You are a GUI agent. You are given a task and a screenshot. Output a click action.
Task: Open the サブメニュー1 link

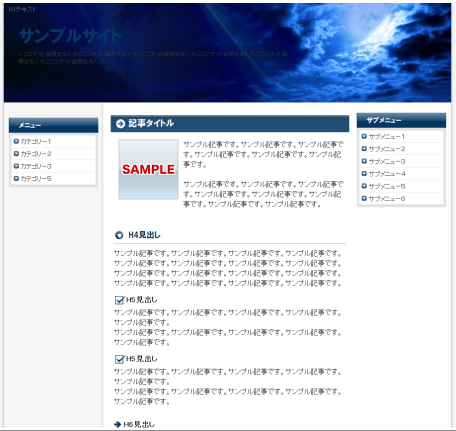pos(387,137)
